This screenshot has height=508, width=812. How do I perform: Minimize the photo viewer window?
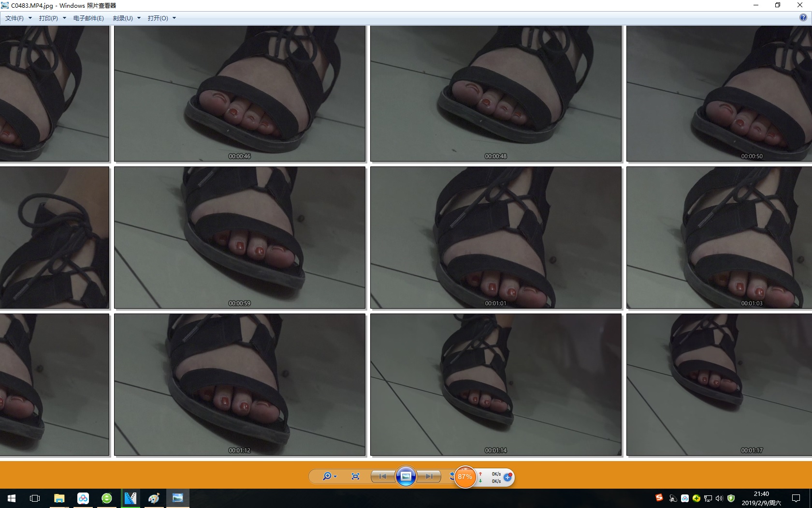click(756, 5)
